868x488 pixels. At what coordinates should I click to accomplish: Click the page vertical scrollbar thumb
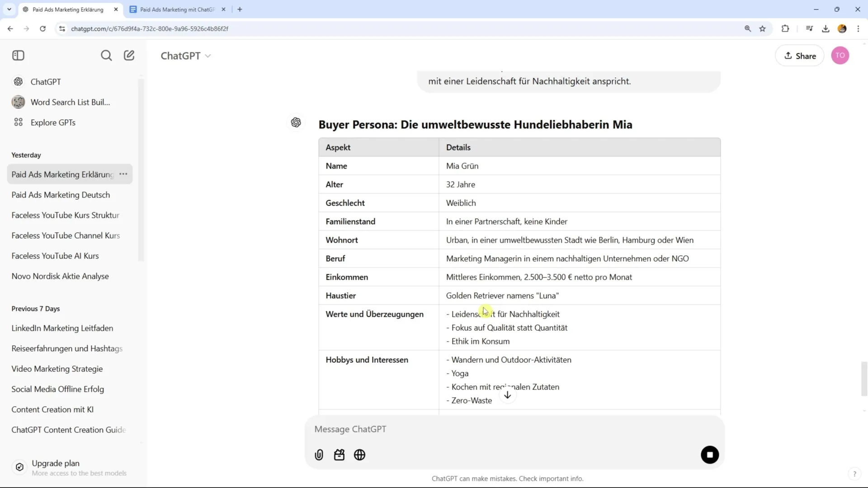tap(864, 379)
